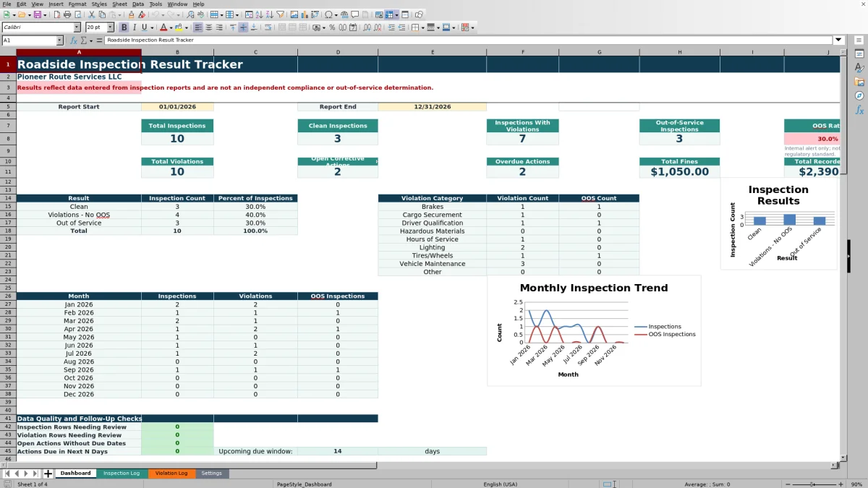Open the Sum function dropdown arrow

click(x=90, y=40)
